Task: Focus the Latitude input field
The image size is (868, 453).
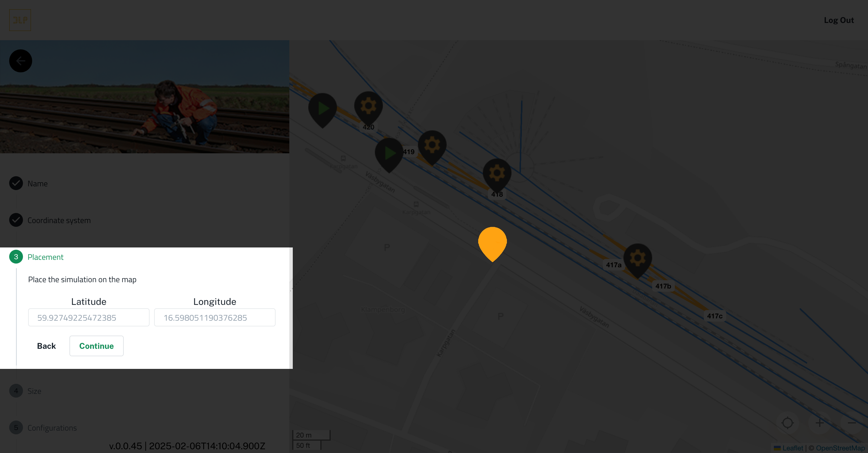Action: [89, 318]
